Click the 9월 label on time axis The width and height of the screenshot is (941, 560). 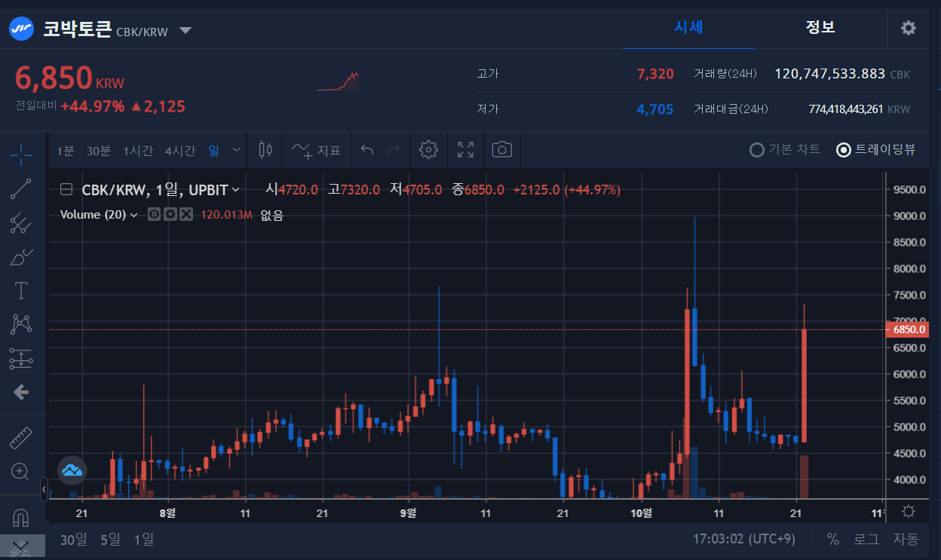pyautogui.click(x=408, y=513)
